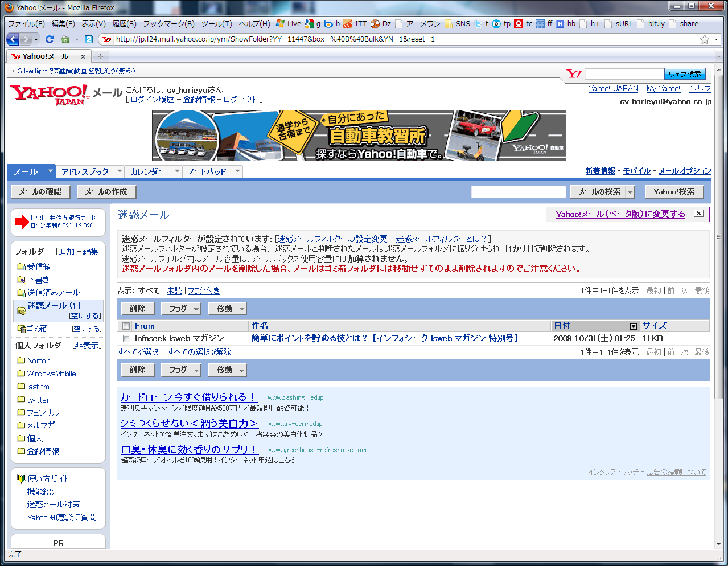728x566 pixels.
Task: Click the メールの確認 button
Action: 40,192
